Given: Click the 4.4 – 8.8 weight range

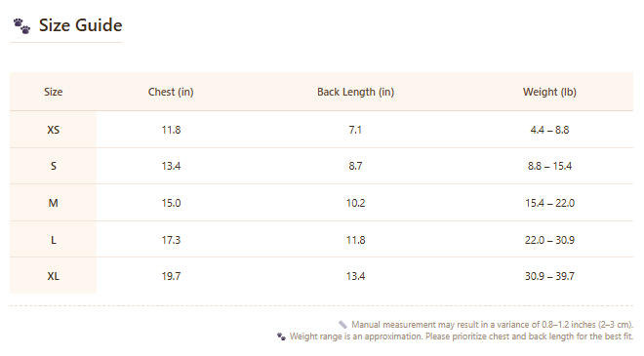Looking at the screenshot, I should pyautogui.click(x=549, y=130).
